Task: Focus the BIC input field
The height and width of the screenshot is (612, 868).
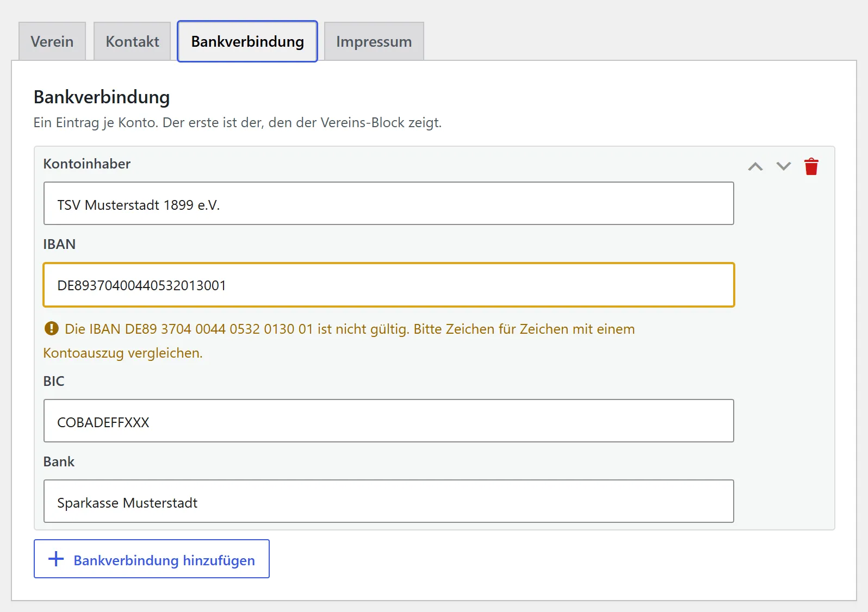Action: (x=389, y=421)
